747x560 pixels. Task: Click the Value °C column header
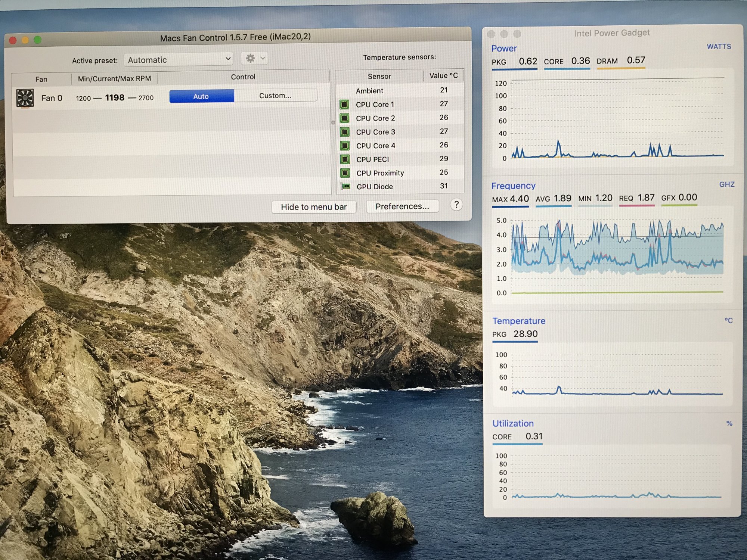[443, 76]
